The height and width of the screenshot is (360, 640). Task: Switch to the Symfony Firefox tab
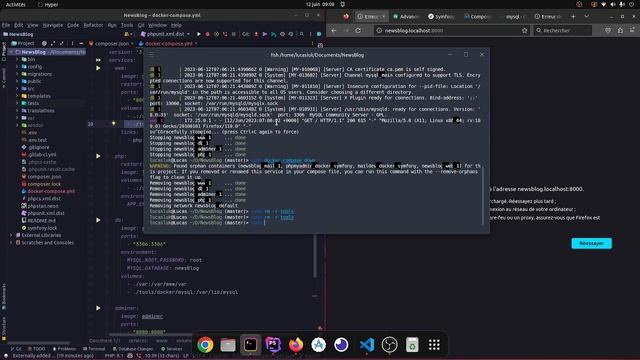click(442, 17)
